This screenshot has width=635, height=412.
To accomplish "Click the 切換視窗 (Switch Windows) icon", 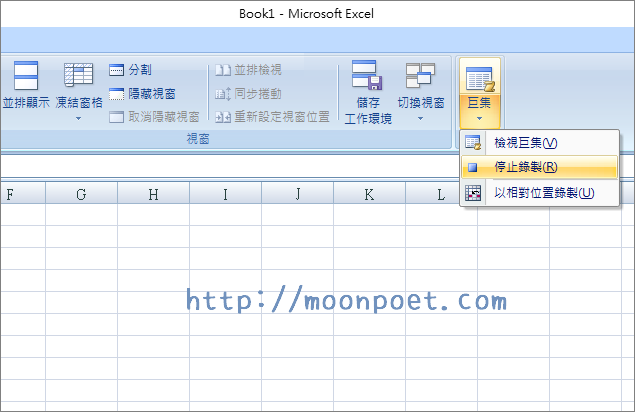I will click(x=420, y=77).
